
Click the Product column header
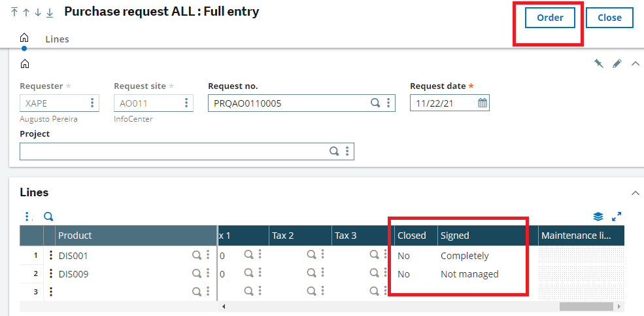click(135, 236)
